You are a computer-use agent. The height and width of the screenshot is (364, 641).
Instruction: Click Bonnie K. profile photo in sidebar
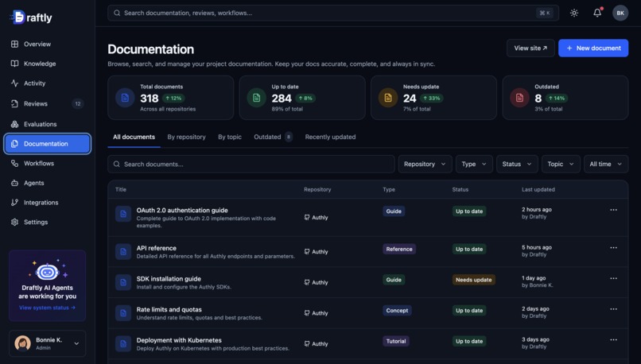tap(23, 343)
